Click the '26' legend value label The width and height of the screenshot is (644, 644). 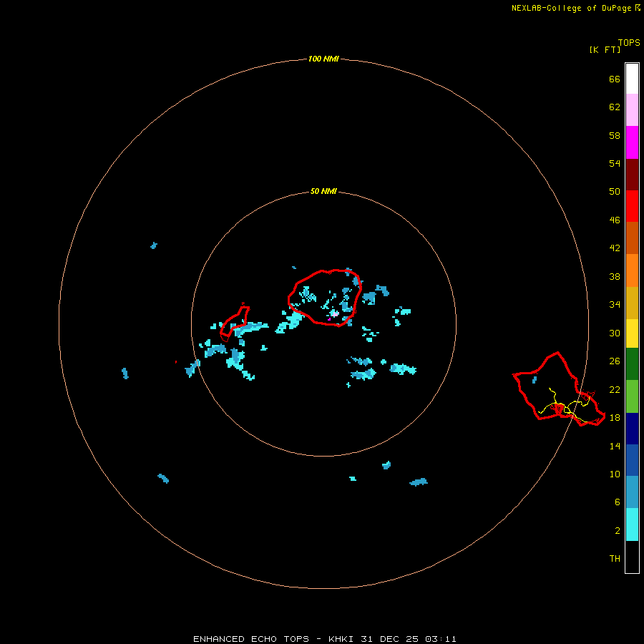(615, 361)
